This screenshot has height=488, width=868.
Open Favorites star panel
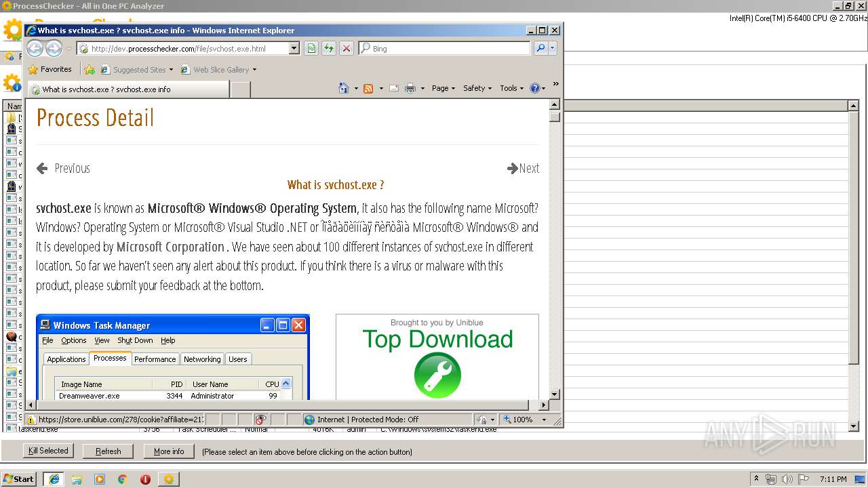(x=33, y=69)
